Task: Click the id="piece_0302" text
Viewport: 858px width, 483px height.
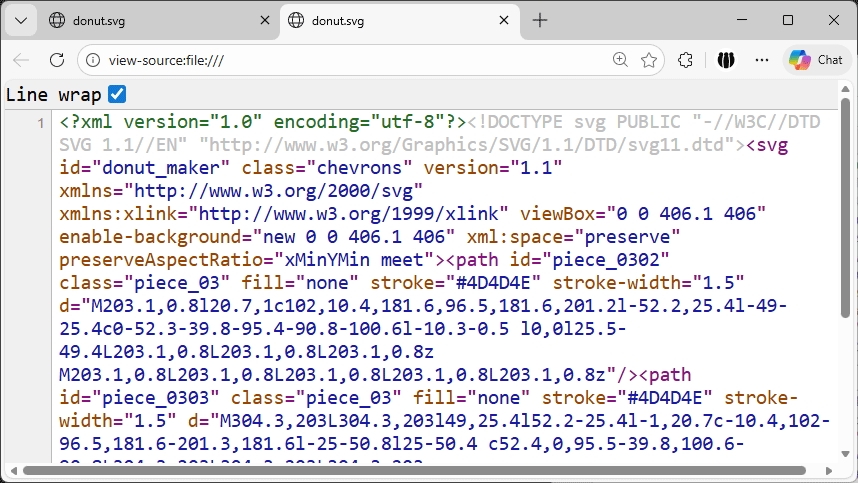Action: click(x=589, y=260)
